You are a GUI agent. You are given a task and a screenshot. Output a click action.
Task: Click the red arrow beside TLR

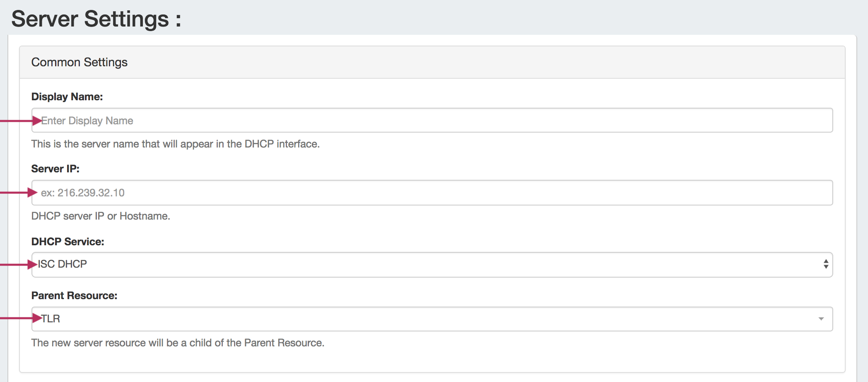[x=21, y=318]
